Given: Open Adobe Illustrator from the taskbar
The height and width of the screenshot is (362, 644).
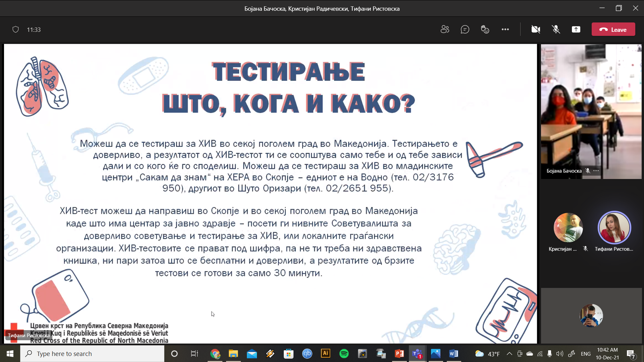Looking at the screenshot, I should coord(325,354).
